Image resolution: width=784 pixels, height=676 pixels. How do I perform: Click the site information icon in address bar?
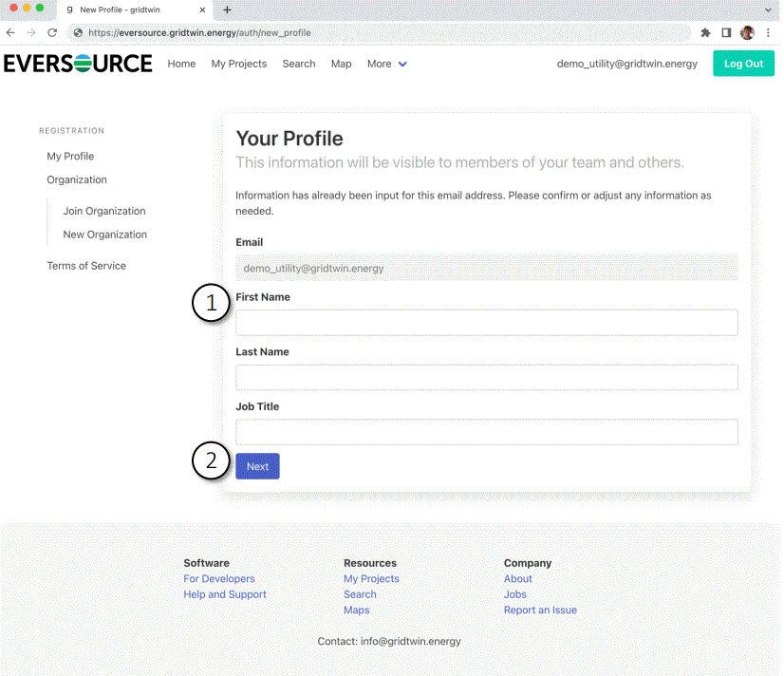point(77,31)
